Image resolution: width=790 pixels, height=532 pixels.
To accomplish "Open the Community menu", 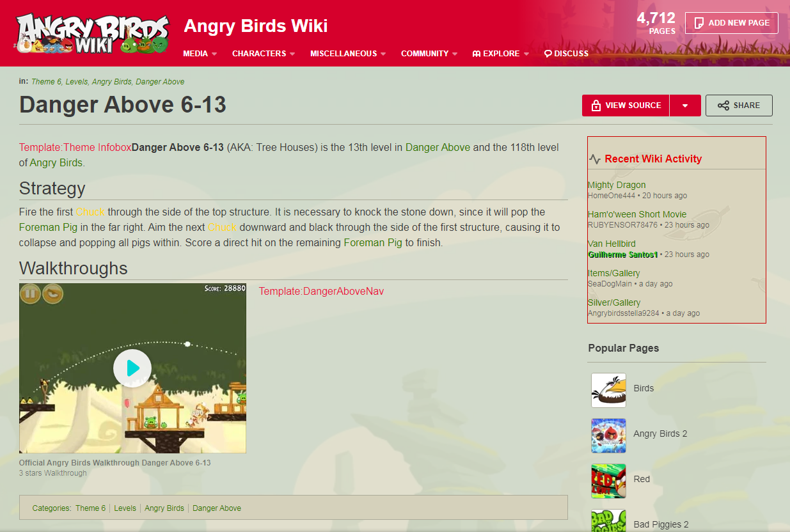I will pyautogui.click(x=429, y=54).
